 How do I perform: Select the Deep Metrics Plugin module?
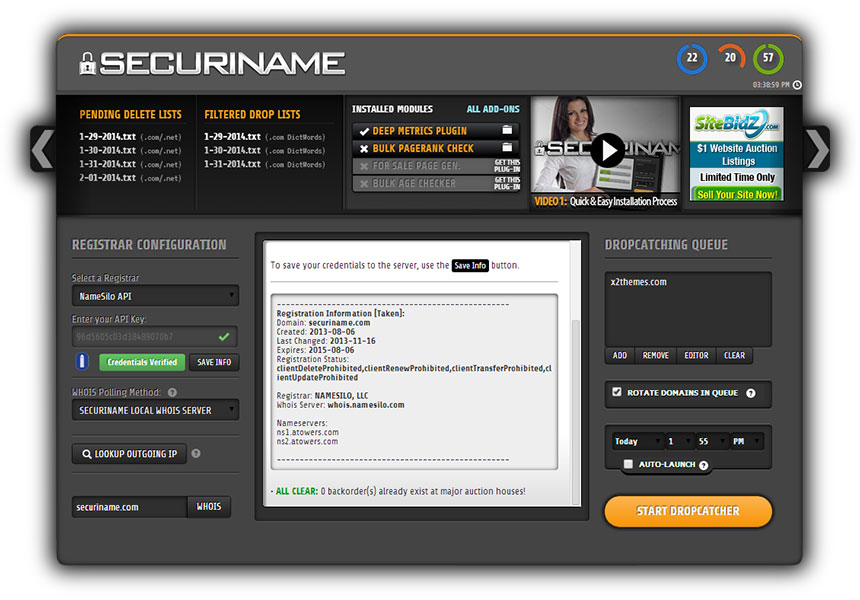(x=436, y=131)
